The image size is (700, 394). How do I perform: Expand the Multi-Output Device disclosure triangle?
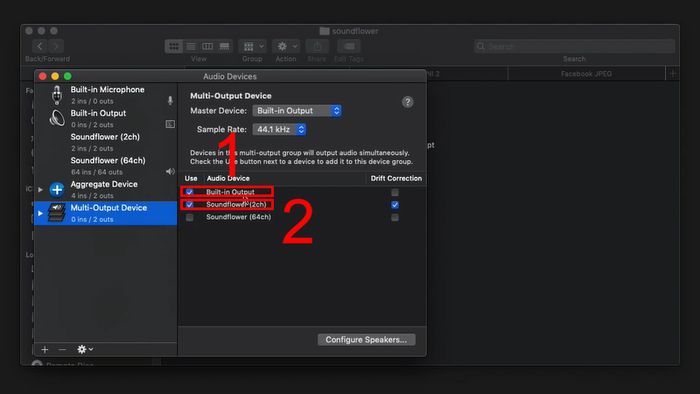point(41,213)
